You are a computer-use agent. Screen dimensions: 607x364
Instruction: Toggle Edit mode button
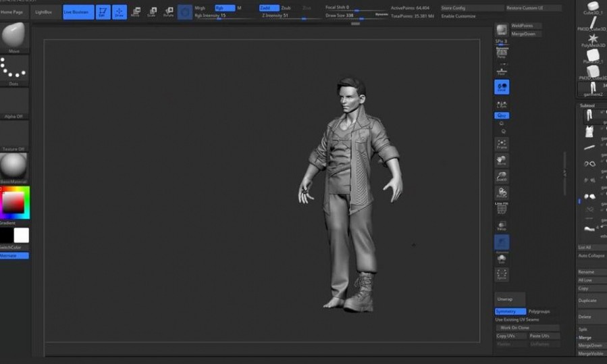103,12
